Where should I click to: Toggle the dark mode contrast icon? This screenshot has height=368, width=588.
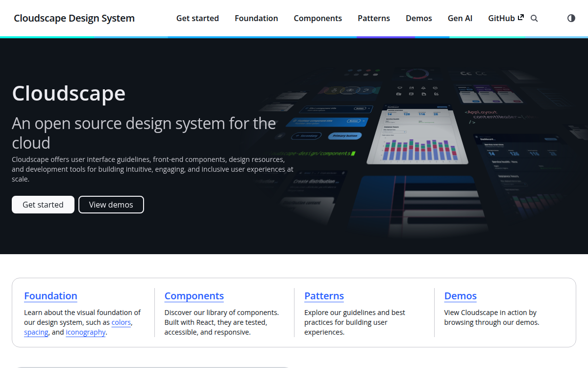coord(571,18)
